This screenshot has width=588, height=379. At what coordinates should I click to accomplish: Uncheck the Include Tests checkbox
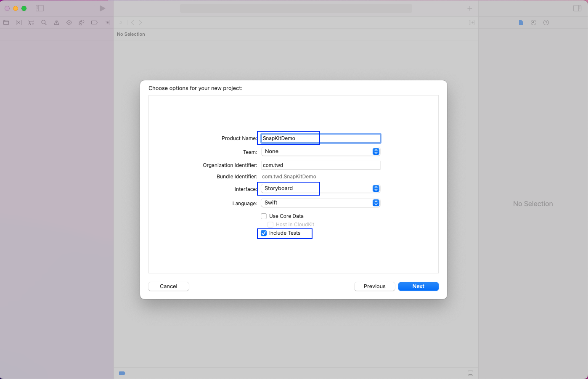(x=264, y=233)
